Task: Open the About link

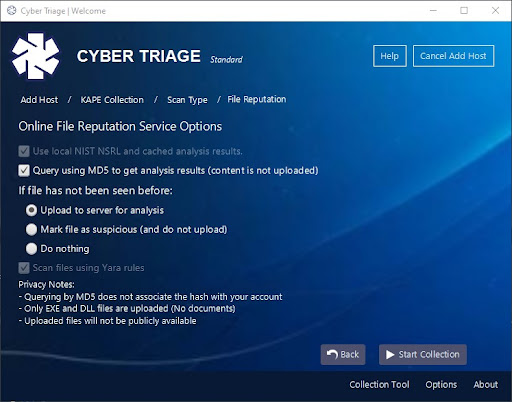Action: (486, 385)
